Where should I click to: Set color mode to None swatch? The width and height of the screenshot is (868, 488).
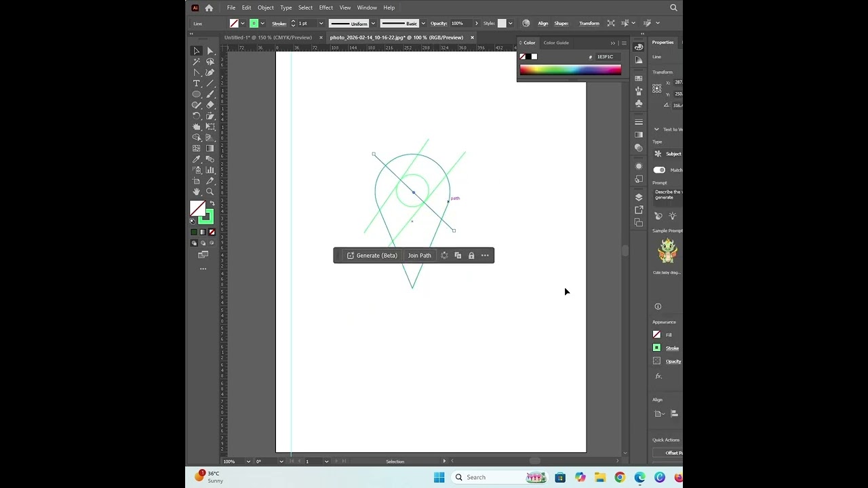(x=212, y=232)
